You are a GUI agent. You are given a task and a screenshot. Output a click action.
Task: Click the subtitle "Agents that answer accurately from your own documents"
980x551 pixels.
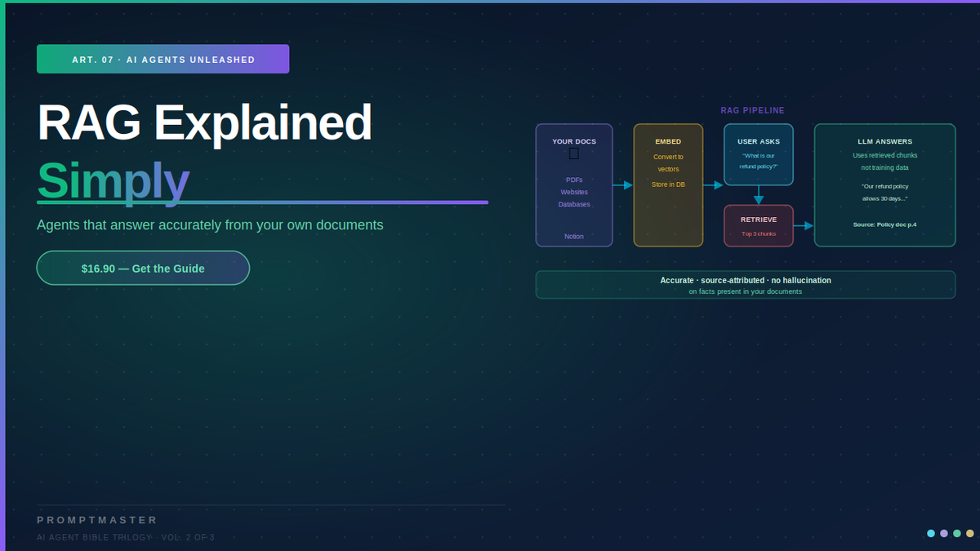coord(210,224)
